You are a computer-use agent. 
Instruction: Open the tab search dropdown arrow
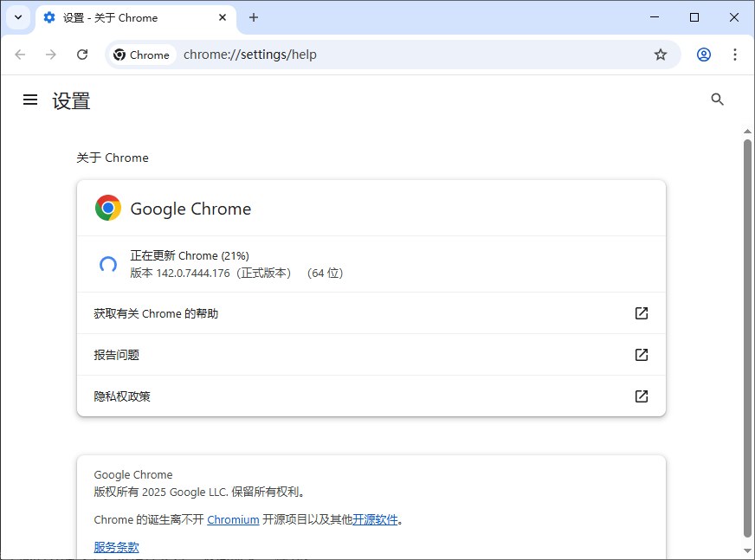18,17
